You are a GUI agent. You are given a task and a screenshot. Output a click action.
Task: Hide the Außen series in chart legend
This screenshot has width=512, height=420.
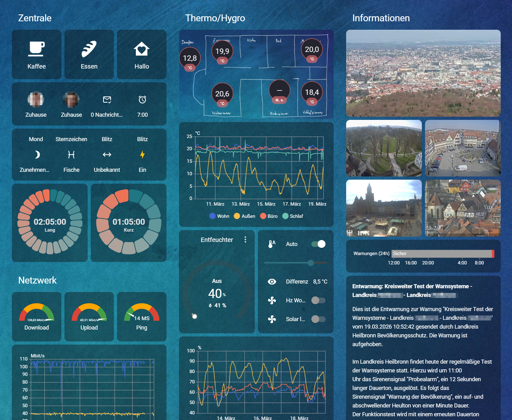[x=244, y=216]
